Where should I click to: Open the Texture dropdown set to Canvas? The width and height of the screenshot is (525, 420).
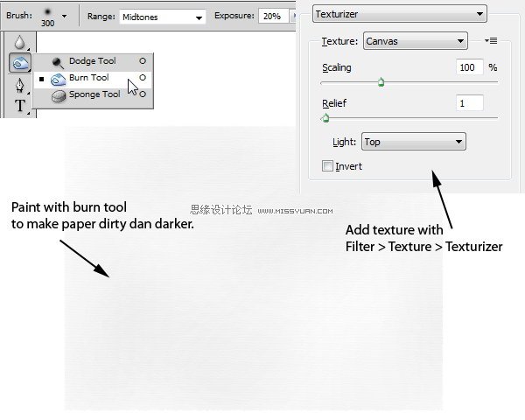pyautogui.click(x=415, y=41)
